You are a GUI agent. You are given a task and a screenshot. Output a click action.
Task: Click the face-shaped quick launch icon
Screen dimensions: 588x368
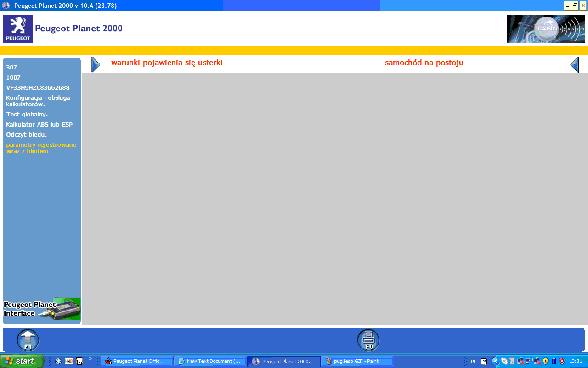79,361
